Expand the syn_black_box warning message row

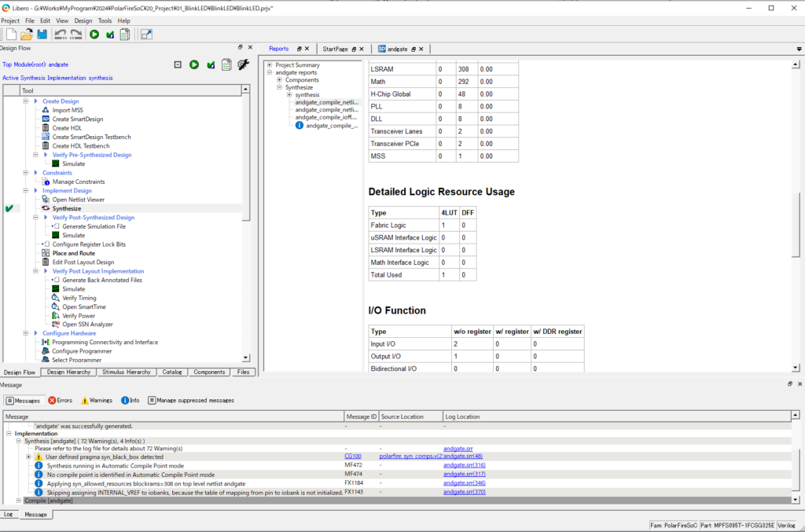[x=28, y=457]
